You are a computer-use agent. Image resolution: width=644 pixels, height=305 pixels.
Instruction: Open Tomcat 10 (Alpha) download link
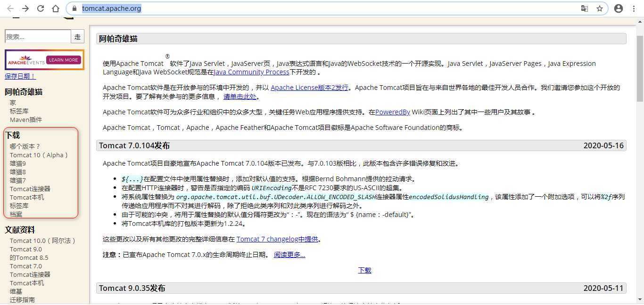tap(39, 155)
